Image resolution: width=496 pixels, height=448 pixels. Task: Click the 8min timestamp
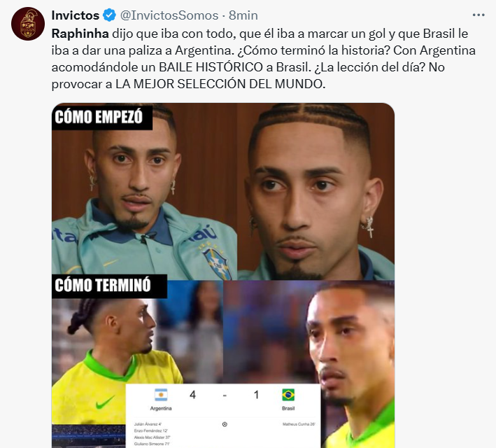243,15
